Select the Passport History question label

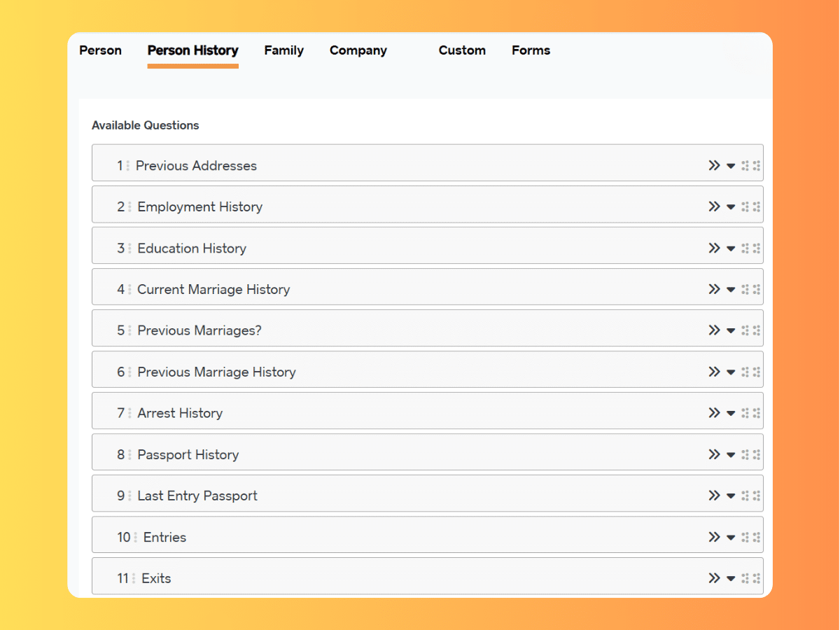188,455
